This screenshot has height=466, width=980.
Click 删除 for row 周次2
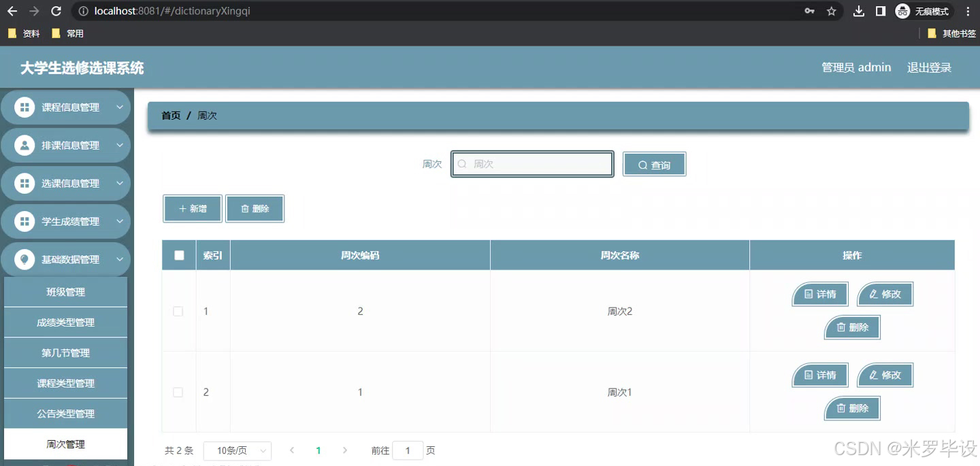[852, 327]
